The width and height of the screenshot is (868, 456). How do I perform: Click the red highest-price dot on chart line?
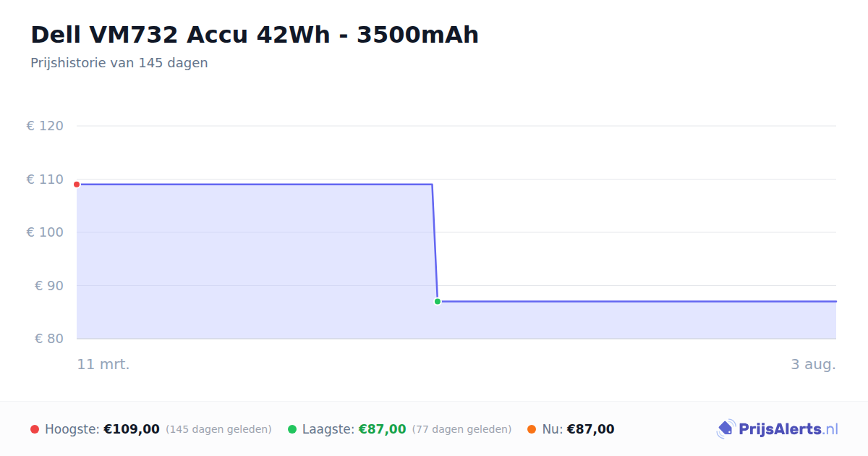pyautogui.click(x=77, y=185)
